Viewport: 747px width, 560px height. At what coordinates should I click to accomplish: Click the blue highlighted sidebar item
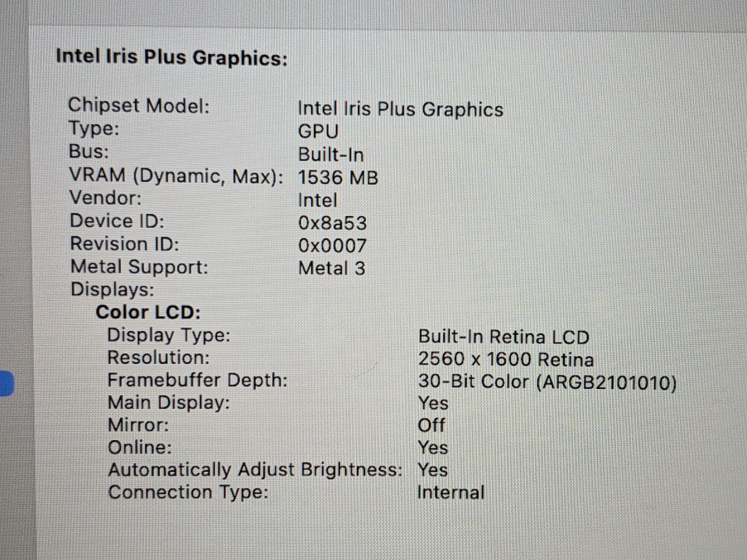tap(7, 383)
